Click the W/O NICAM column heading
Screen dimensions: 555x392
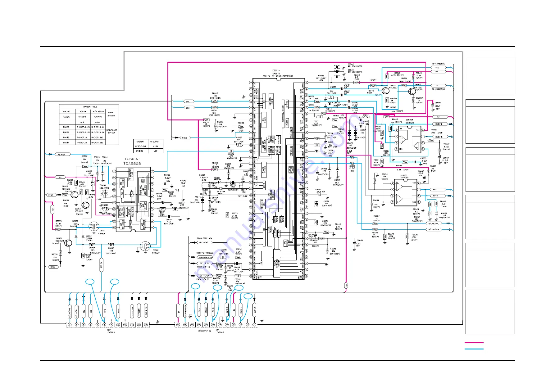pyautogui.click(x=98, y=111)
